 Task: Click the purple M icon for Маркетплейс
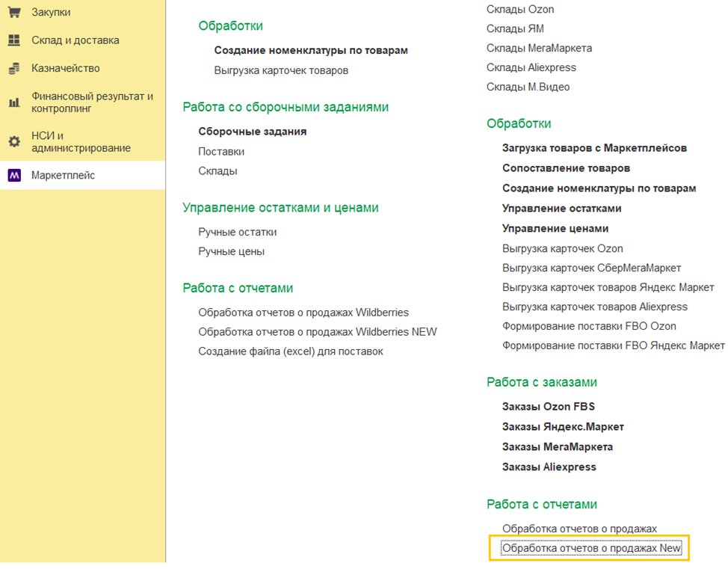pos(14,175)
